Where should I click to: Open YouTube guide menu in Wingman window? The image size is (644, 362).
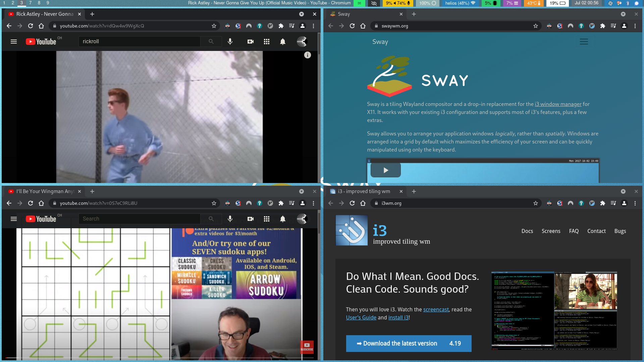point(14,219)
